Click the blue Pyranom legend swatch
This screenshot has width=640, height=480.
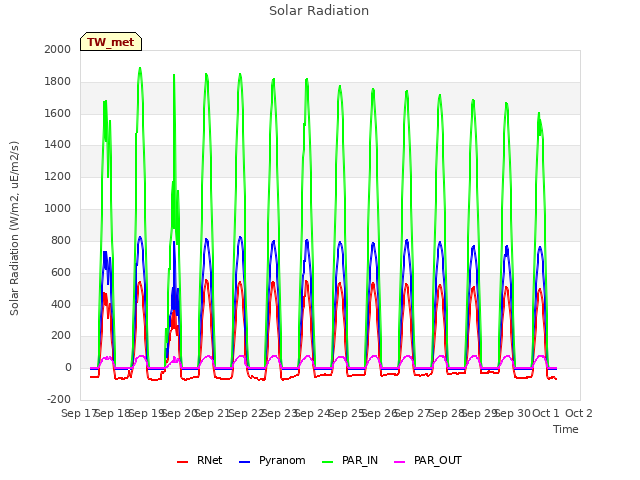[x=244, y=462]
